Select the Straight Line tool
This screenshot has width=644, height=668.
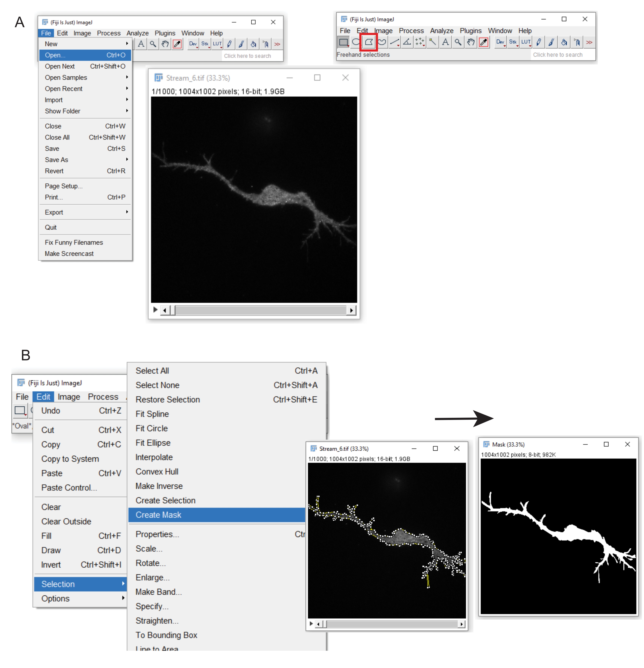click(394, 42)
